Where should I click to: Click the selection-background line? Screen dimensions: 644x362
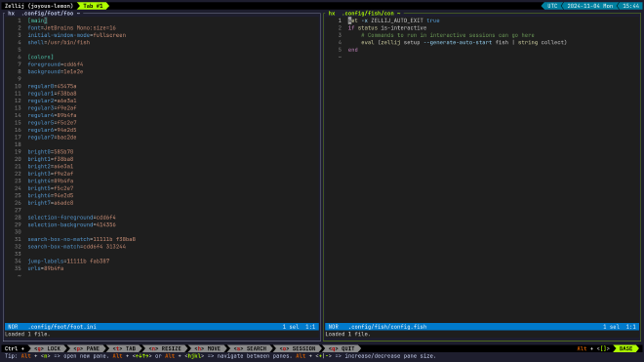(x=71, y=224)
